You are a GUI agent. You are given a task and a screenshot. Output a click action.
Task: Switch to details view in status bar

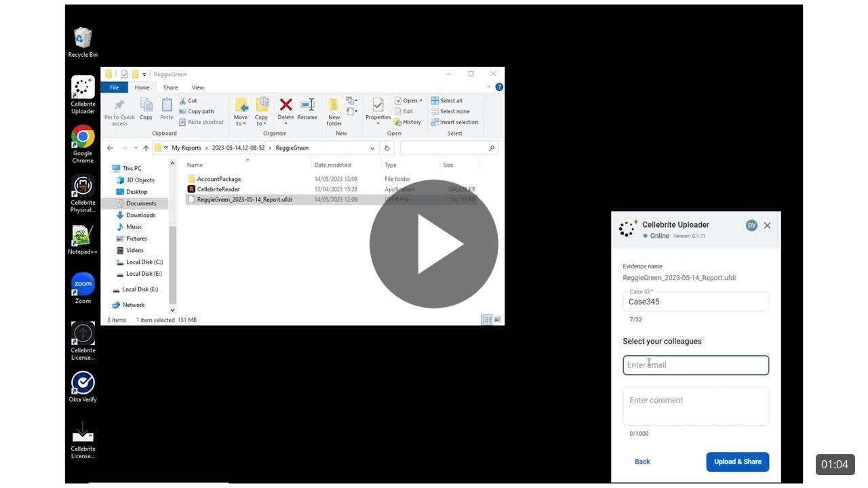click(x=486, y=320)
